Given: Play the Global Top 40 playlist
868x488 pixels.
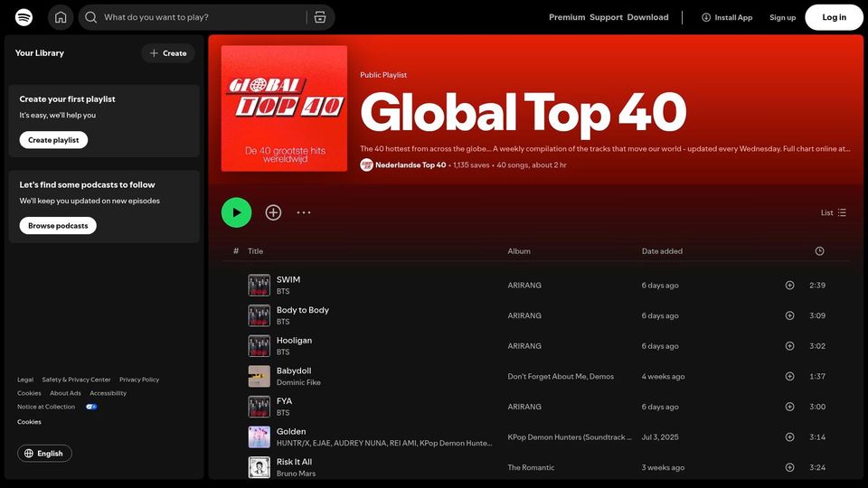Looking at the screenshot, I should [x=236, y=212].
